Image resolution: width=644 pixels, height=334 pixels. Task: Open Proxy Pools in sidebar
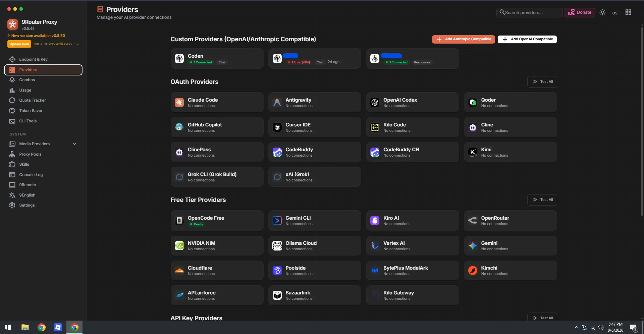43,154
